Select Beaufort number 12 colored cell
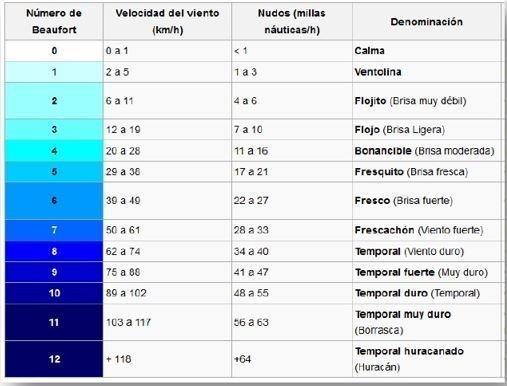The image size is (507, 386). (54, 359)
